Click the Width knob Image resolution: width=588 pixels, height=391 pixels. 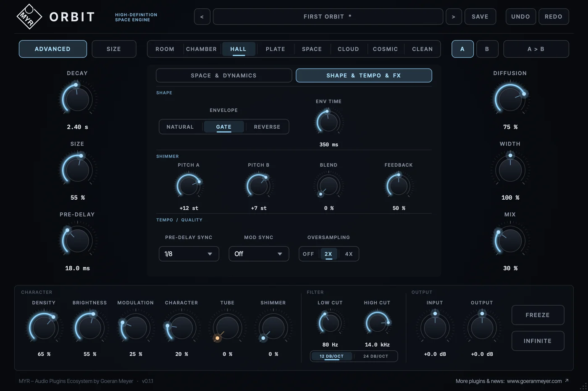(x=510, y=169)
